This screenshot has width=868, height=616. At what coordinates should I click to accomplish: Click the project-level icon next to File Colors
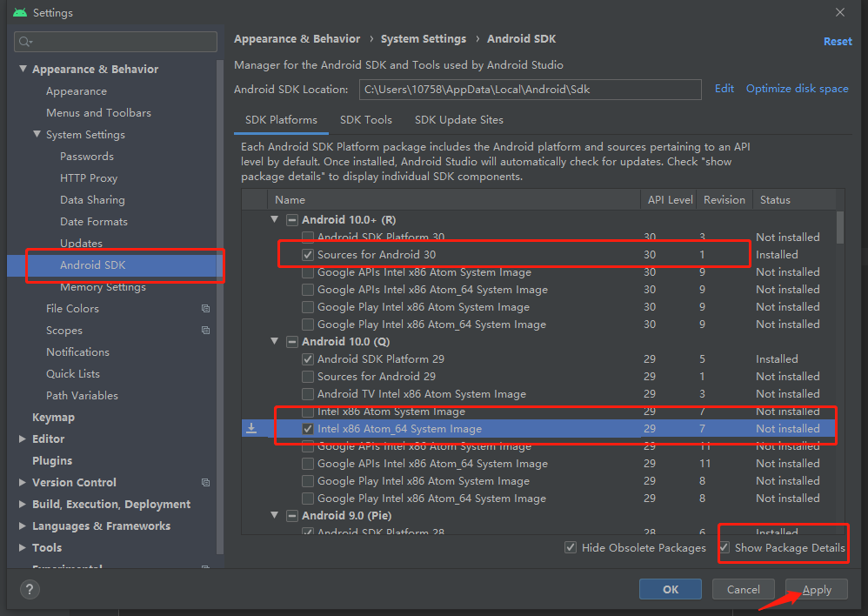click(205, 309)
